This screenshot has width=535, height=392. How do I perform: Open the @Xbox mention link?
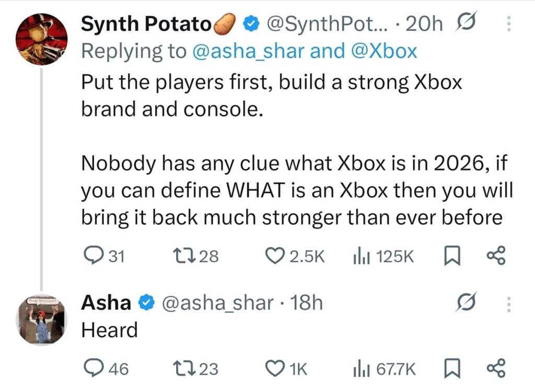[x=383, y=51]
